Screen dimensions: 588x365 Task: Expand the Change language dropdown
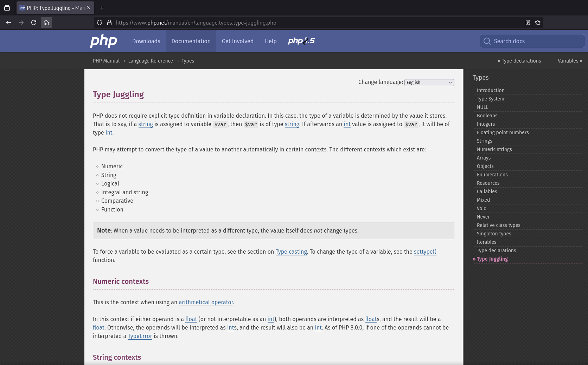click(429, 83)
